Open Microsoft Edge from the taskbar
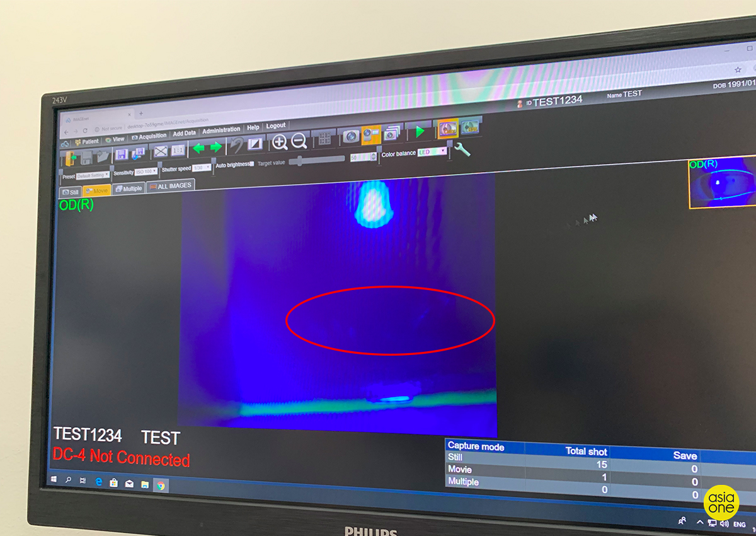756x536 pixels. [99, 482]
